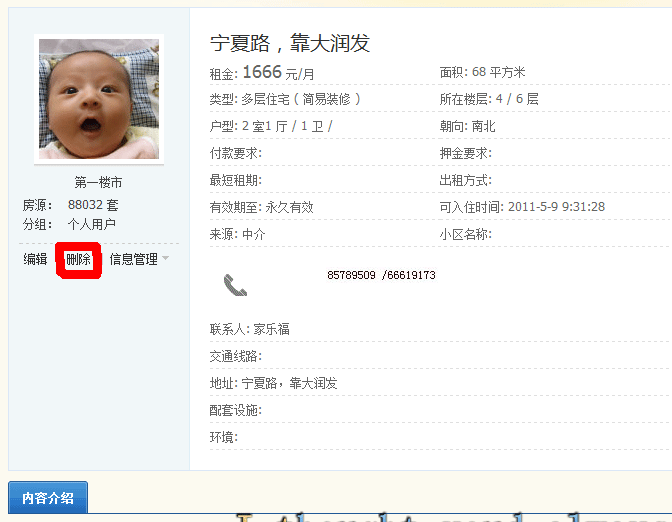Click source value 中介
Viewport: 672px width, 522px height.
[x=254, y=234]
